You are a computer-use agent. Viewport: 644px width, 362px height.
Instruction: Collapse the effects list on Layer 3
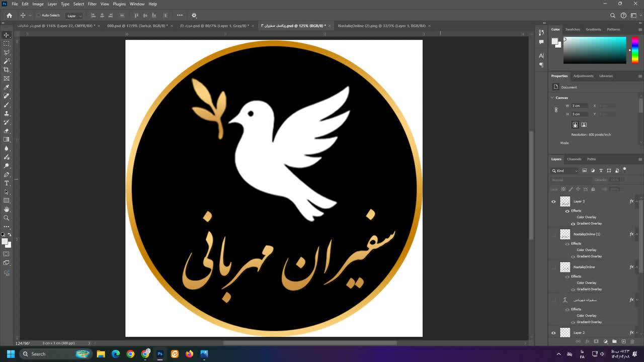(636, 201)
